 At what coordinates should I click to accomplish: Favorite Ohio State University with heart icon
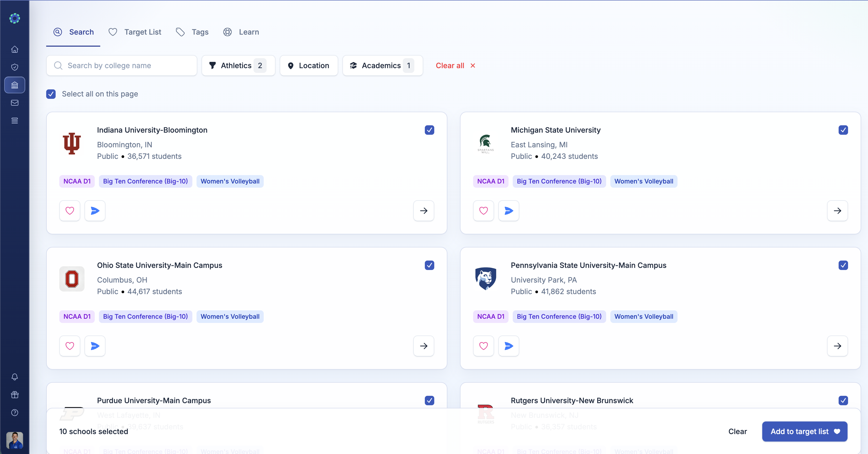(x=70, y=346)
